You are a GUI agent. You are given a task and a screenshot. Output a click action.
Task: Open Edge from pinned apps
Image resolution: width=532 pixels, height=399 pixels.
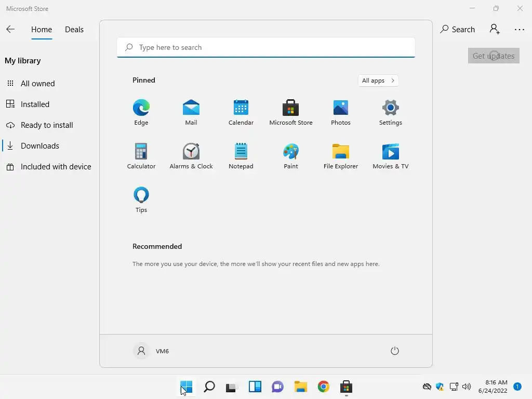[x=141, y=112]
